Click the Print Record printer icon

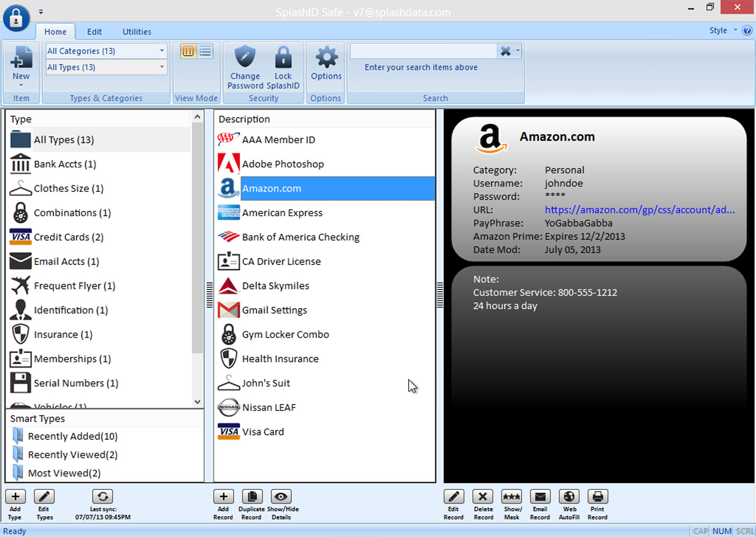coord(598,496)
